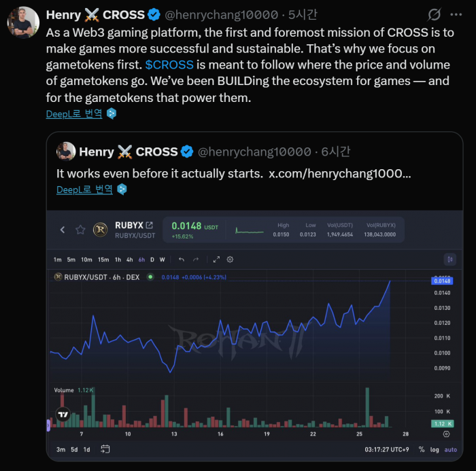Favorite RUBYX with the star icon
Viewport: 476px width, 471px height.
point(80,230)
